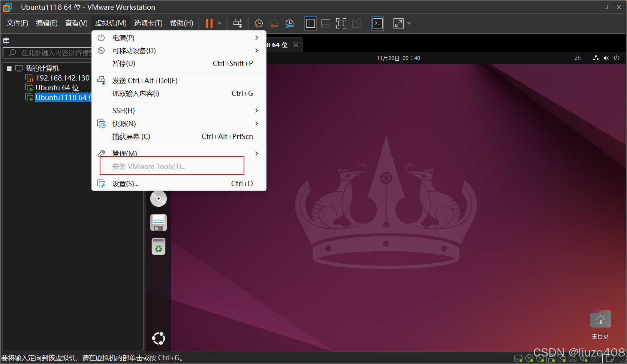The height and width of the screenshot is (364, 627).
Task: Click the Ubuntu power menu icon
Action: click(x=617, y=58)
